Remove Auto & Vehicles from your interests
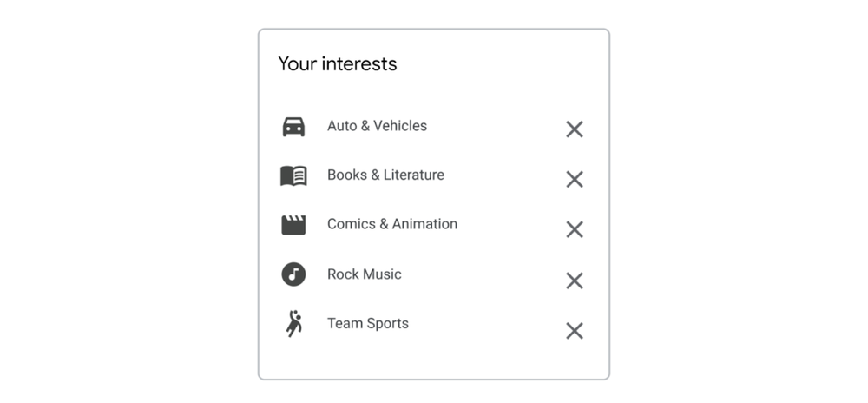868x403 pixels. click(575, 129)
